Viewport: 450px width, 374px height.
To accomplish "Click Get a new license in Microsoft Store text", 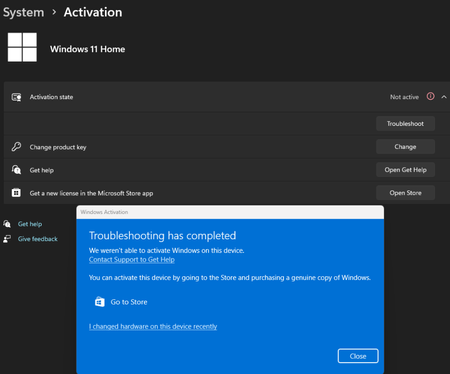I will coord(91,193).
